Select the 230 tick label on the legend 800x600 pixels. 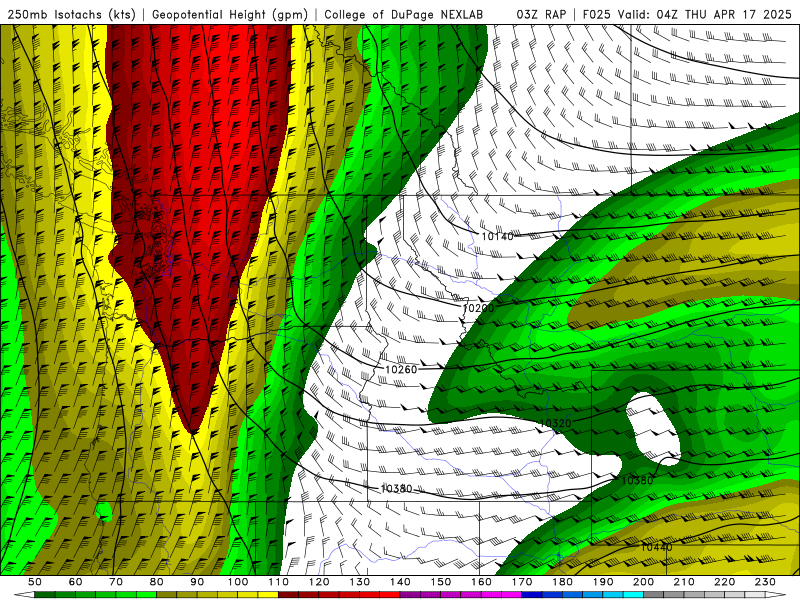pyautogui.click(x=766, y=582)
